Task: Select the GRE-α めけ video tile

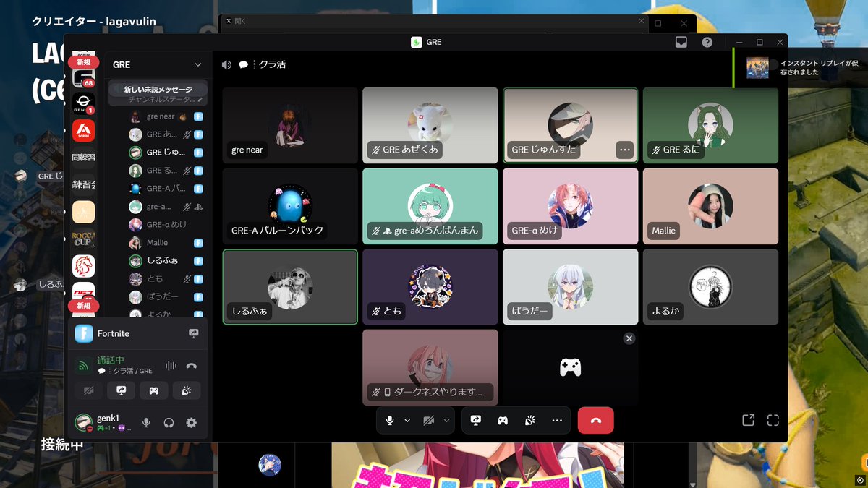Action: (570, 206)
